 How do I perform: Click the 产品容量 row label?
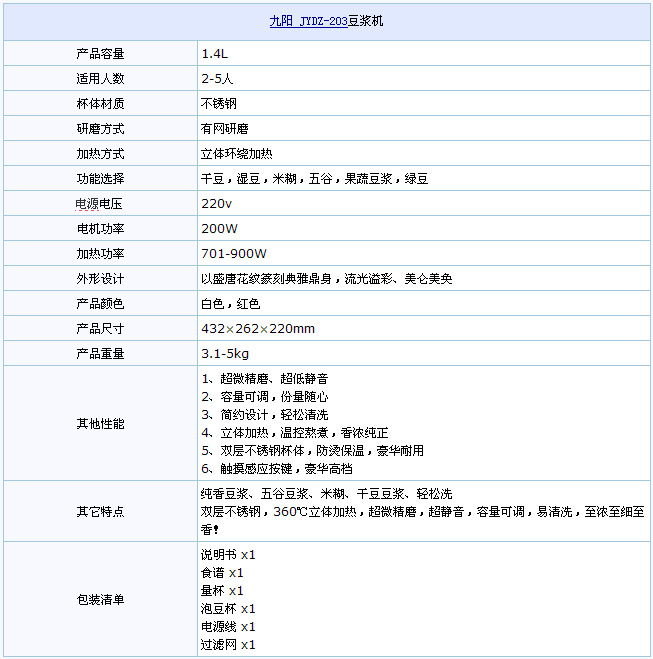[100, 54]
